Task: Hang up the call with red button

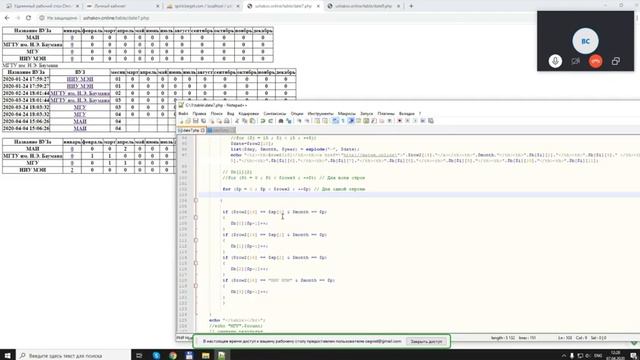Action: pos(596,61)
